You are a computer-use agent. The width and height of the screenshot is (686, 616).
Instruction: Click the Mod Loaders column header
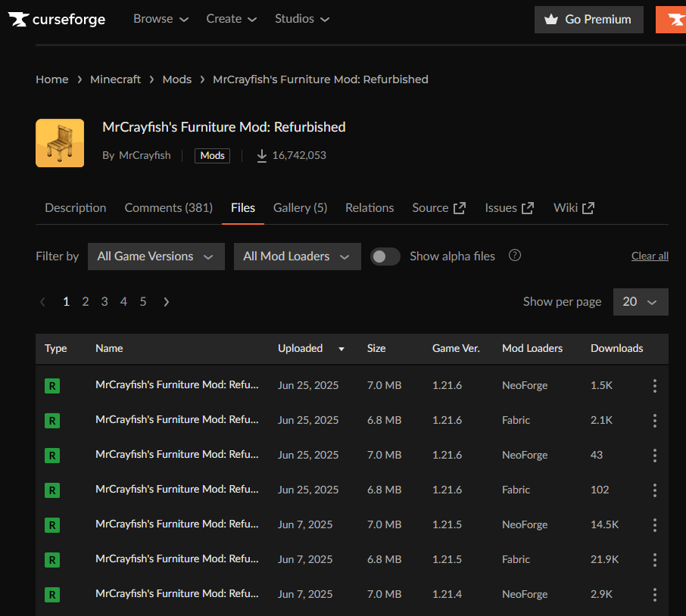point(532,348)
